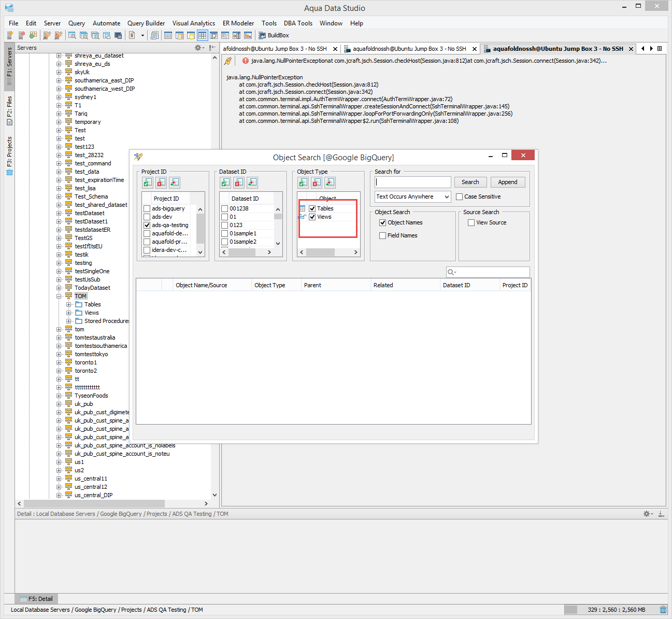Collapse the TOM dataset node

[x=59, y=296]
